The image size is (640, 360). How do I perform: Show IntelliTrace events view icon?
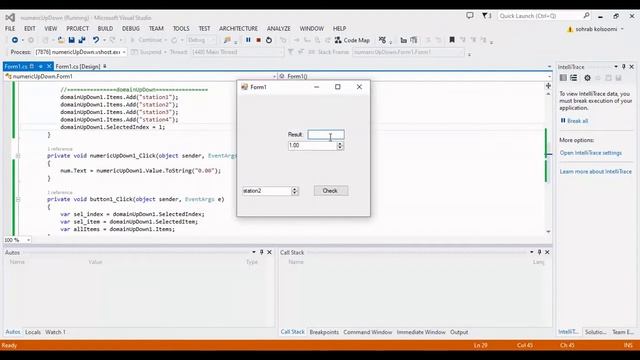coord(563,78)
